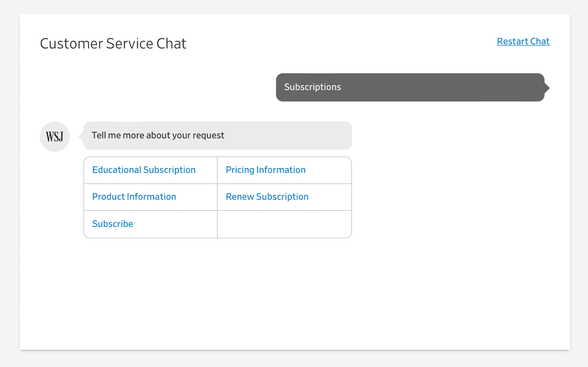Click the 'Tell me more about your request' bubble
Screen dimensions: 588x367
(x=217, y=136)
